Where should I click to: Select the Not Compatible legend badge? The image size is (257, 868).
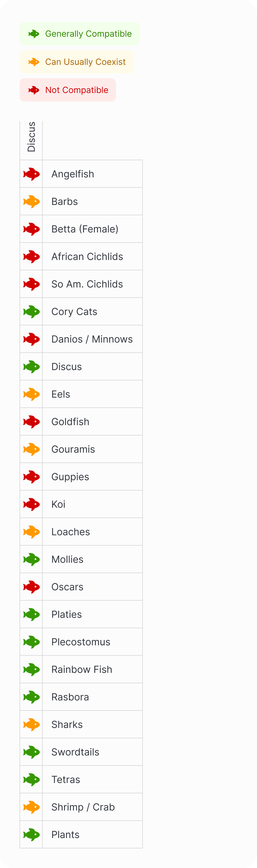(x=68, y=90)
